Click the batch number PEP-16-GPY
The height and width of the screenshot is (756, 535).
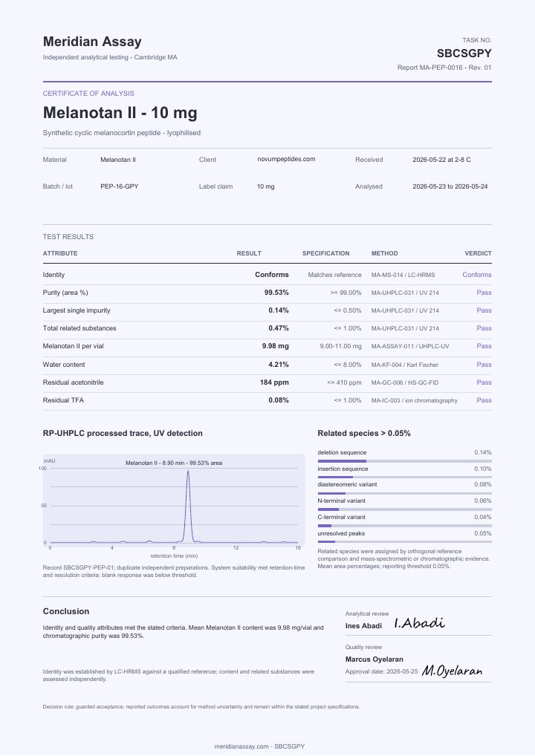(119, 186)
